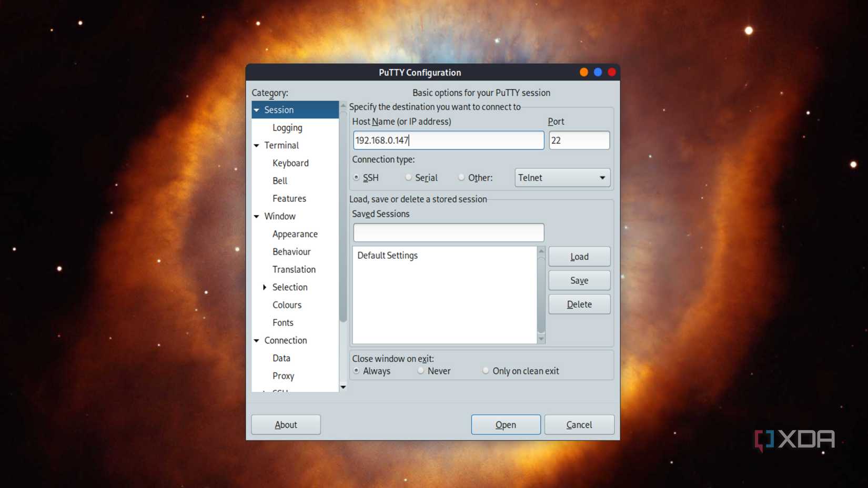
Task: Open the Logging category
Action: [x=287, y=128]
